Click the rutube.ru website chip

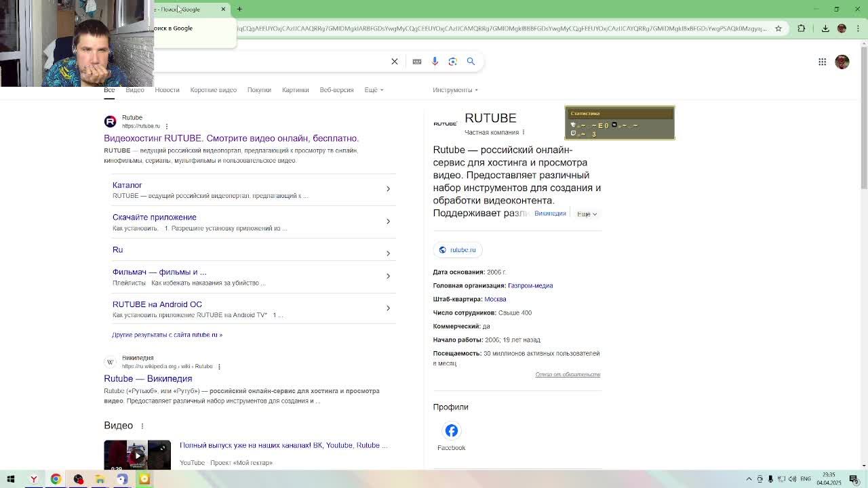(x=458, y=250)
